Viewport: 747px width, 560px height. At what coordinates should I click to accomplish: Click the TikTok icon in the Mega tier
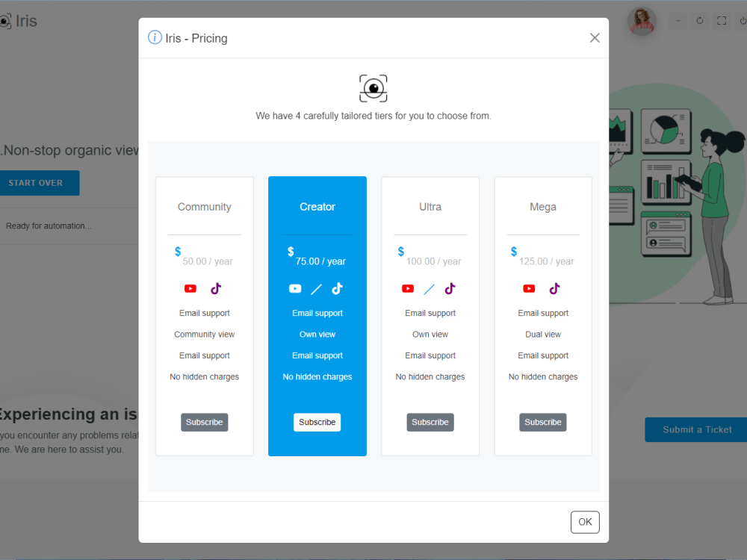point(554,288)
